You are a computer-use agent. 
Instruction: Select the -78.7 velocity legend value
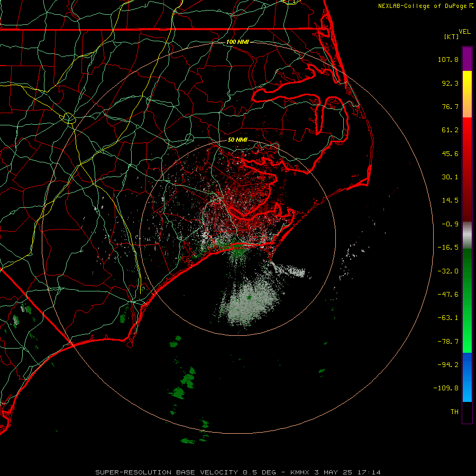(448, 342)
